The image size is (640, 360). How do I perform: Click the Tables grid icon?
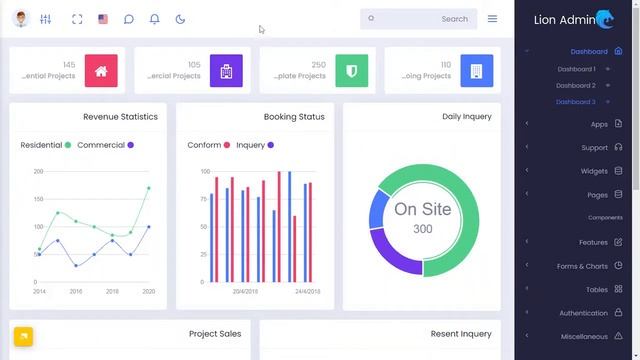pos(618,289)
